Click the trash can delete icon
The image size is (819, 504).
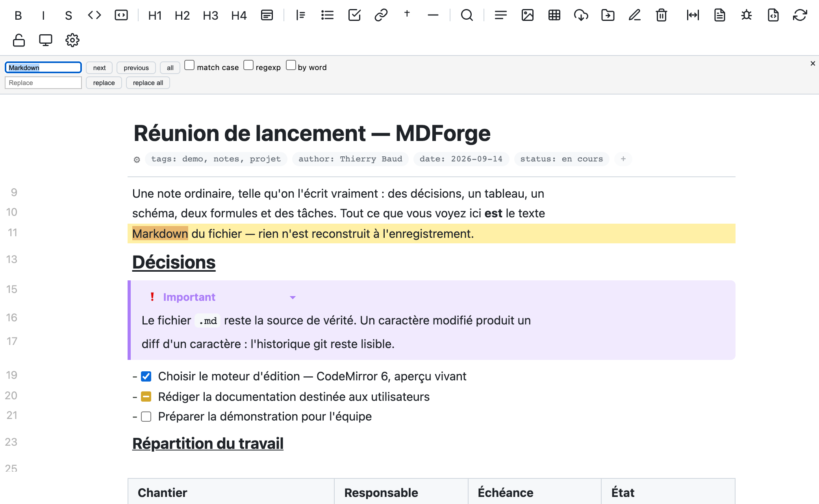click(661, 15)
